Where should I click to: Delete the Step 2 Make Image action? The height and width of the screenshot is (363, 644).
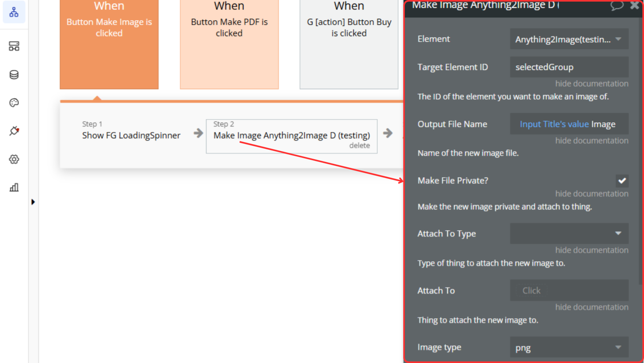click(360, 145)
